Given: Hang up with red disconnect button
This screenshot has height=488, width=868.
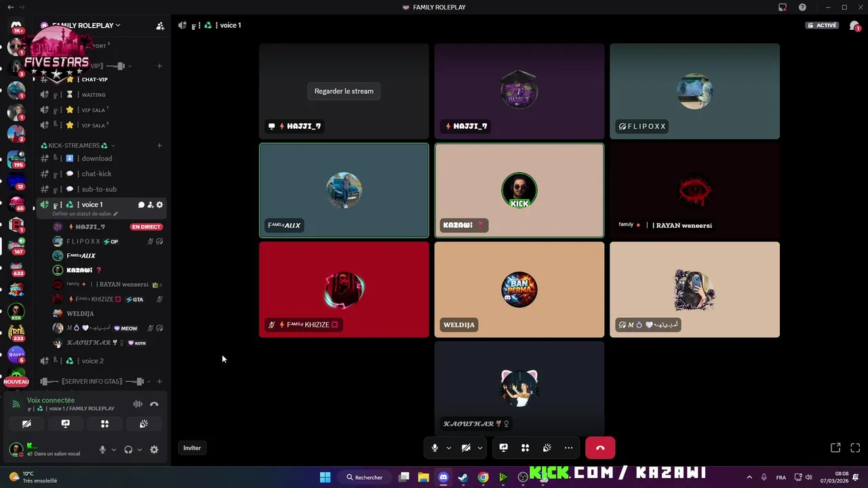Looking at the screenshot, I should [x=600, y=448].
